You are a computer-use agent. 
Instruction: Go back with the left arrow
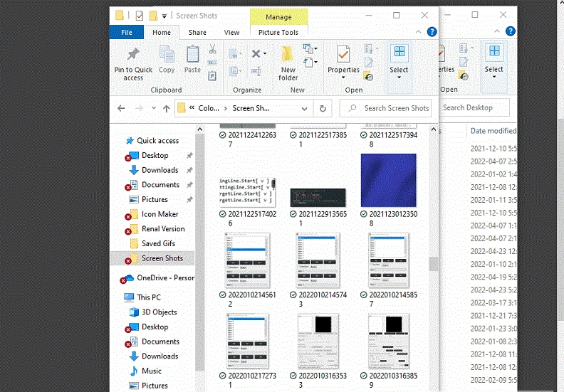click(x=121, y=108)
